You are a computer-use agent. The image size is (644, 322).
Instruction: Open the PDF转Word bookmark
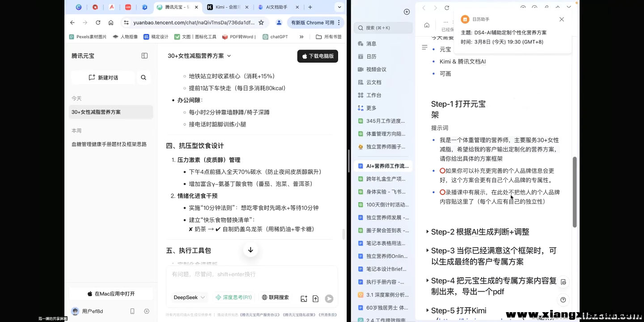239,37
